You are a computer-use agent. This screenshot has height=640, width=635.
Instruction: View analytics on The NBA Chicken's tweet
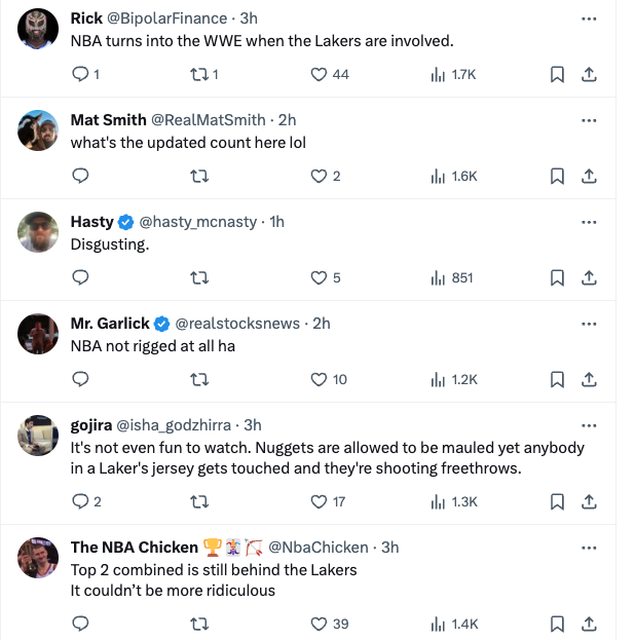437,624
